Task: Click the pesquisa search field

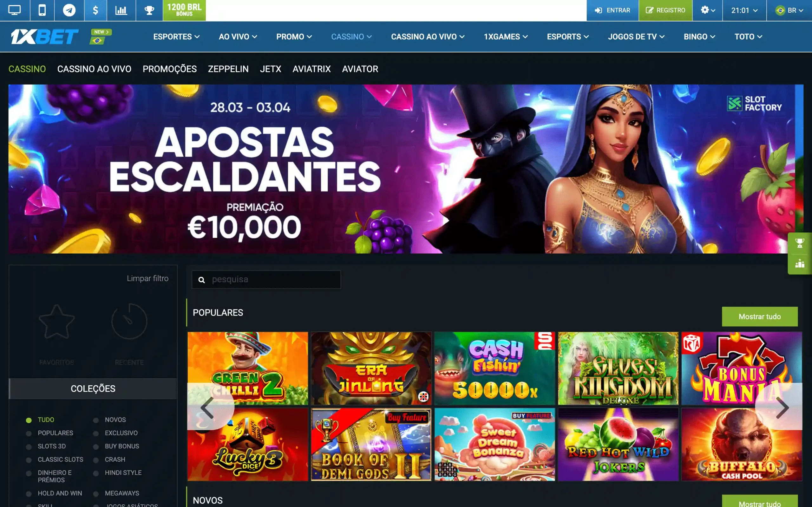Action: point(266,280)
